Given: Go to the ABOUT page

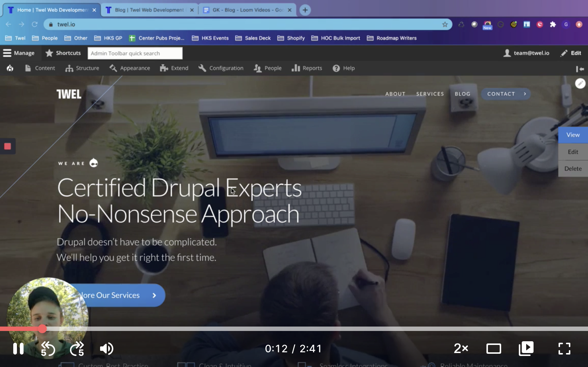Looking at the screenshot, I should click(x=395, y=94).
